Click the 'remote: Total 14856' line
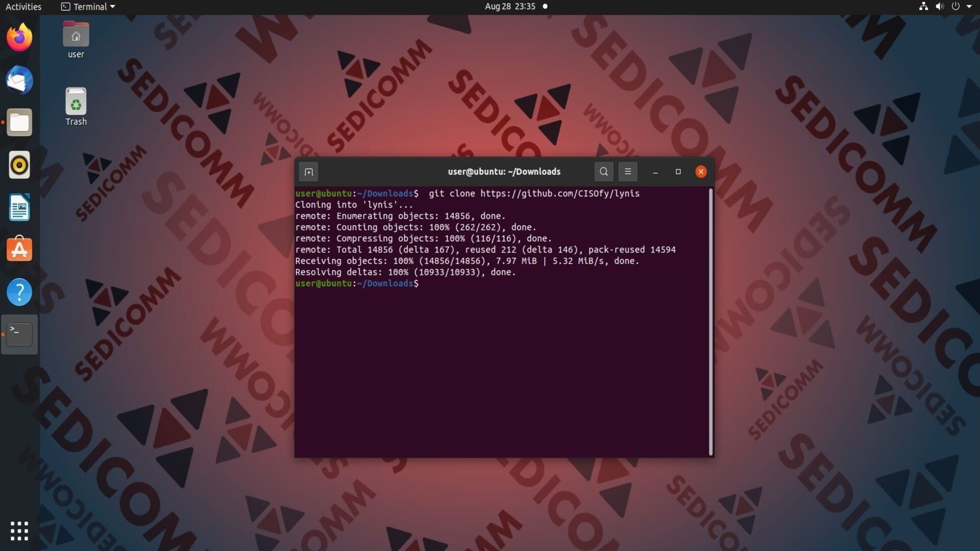Image resolution: width=980 pixels, height=551 pixels. [485, 249]
